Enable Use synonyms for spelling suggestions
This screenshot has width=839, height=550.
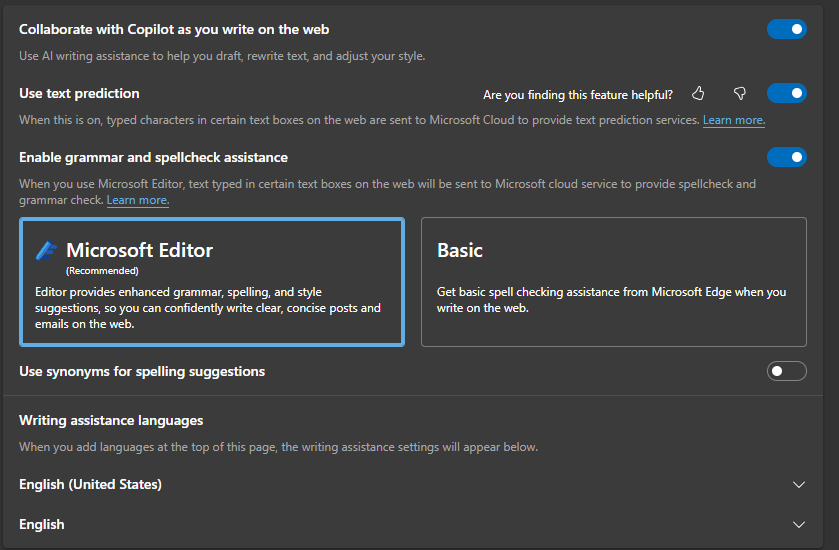[787, 371]
